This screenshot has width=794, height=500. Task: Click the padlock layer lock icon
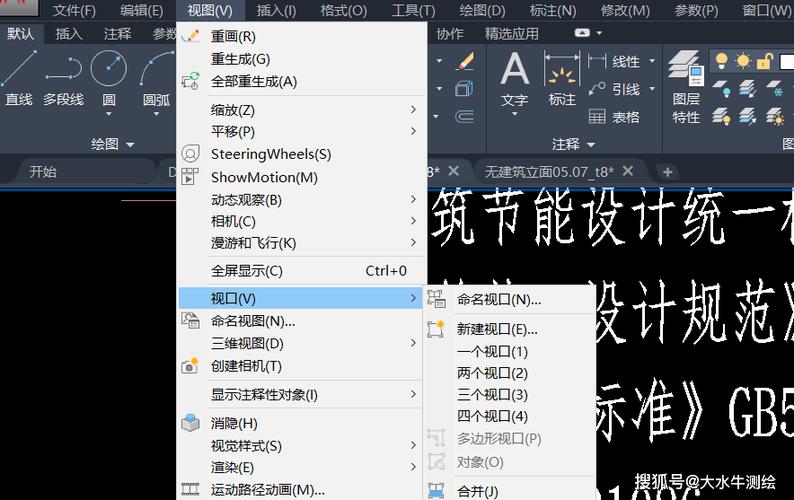click(765, 61)
